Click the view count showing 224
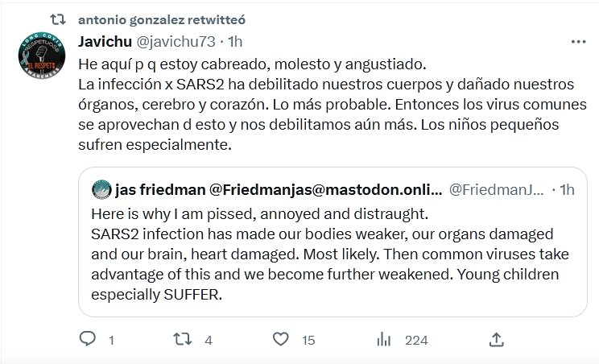 416,340
